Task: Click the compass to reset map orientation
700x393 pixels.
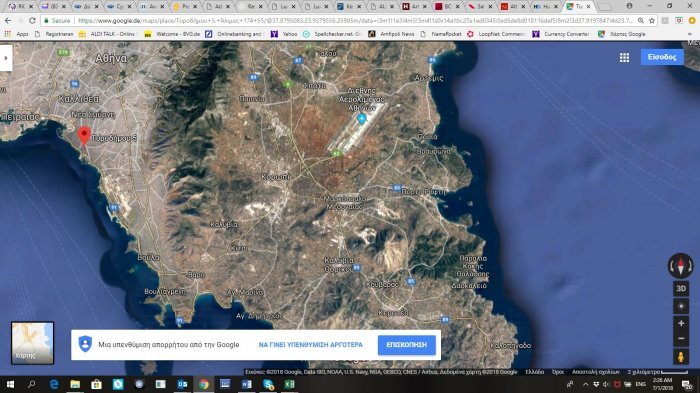Action: point(681,266)
